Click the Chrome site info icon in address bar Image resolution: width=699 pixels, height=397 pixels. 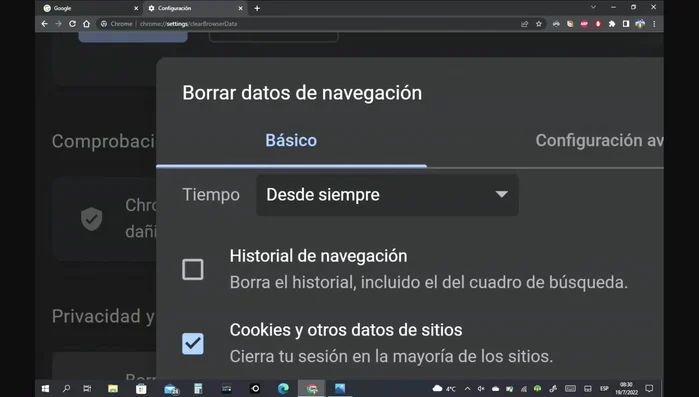(x=103, y=24)
